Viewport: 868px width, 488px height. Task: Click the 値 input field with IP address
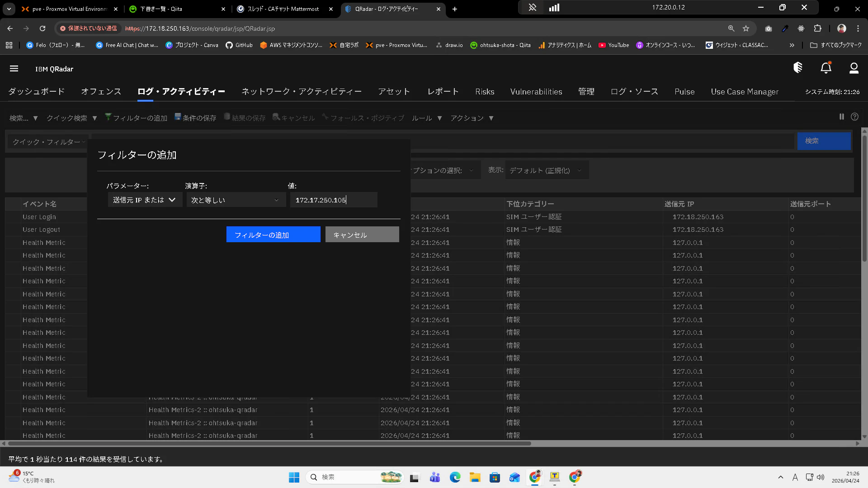(333, 200)
